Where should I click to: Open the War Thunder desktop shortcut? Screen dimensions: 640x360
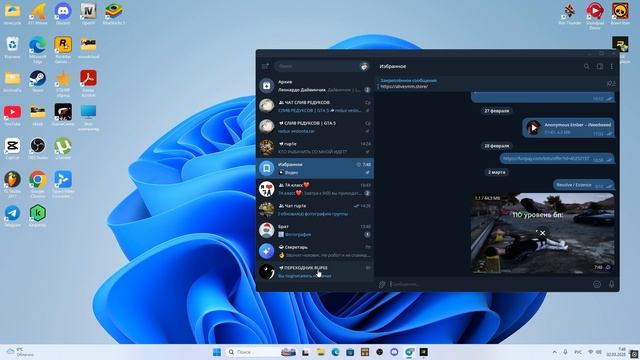[x=569, y=14]
